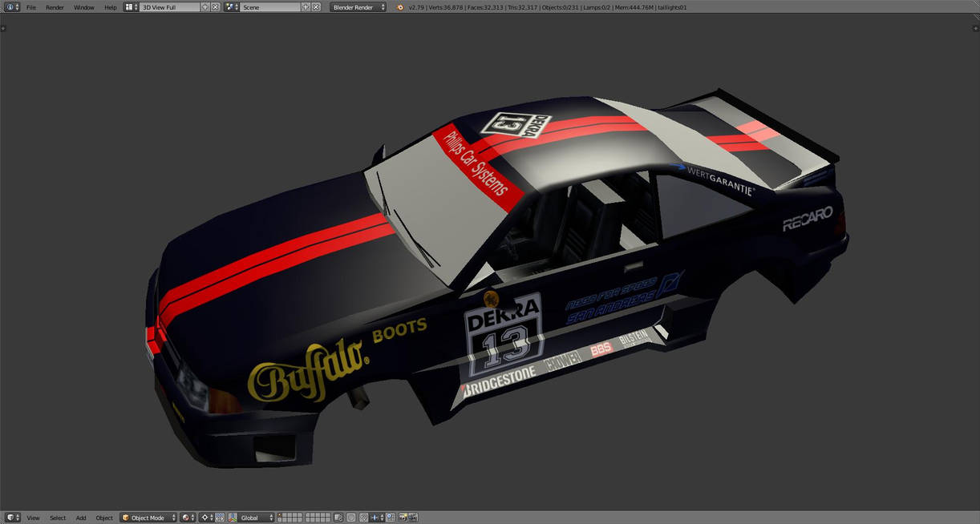Open the File menu
The height and width of the screenshot is (524, 980).
click(31, 7)
